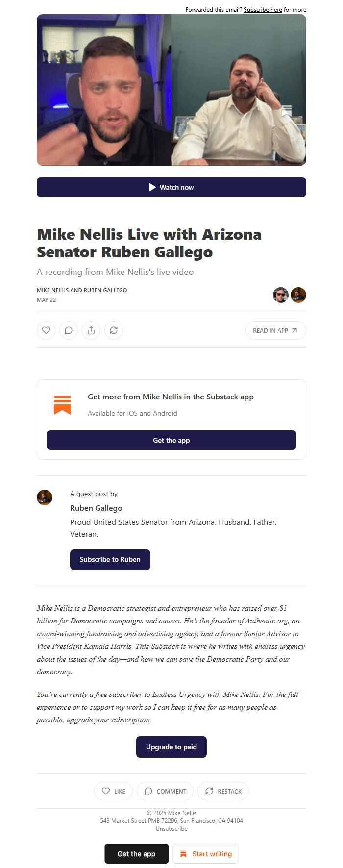Subscribe to Ruben Gallego
Viewport: 343px width, 868px height.
click(x=110, y=559)
